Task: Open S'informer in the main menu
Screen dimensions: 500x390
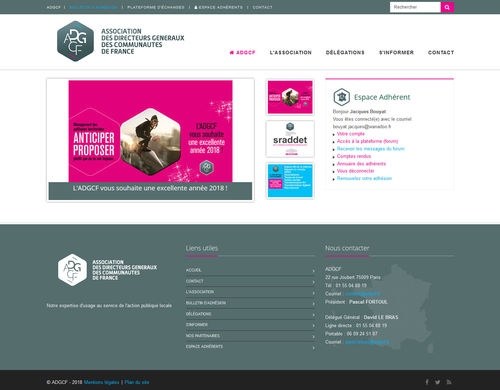Action: [x=396, y=52]
